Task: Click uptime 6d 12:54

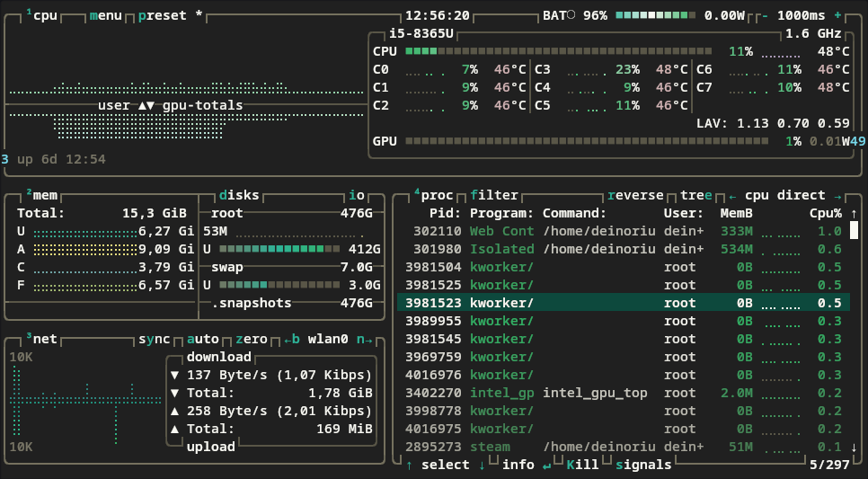Action: point(61,159)
